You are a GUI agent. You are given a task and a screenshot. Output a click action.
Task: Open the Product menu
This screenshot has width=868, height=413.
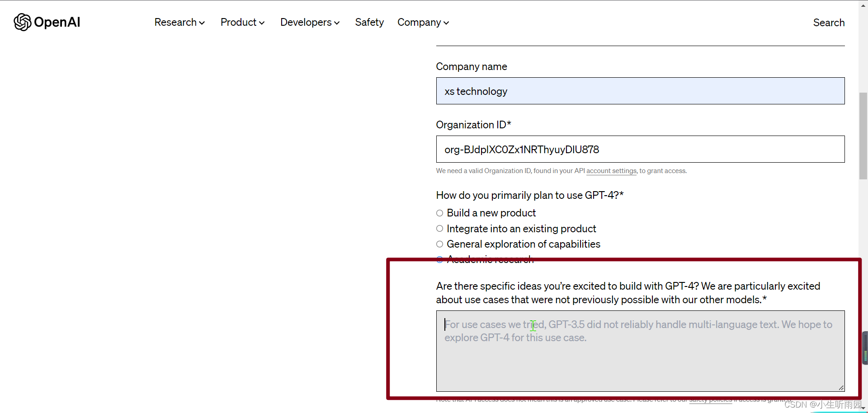click(242, 22)
